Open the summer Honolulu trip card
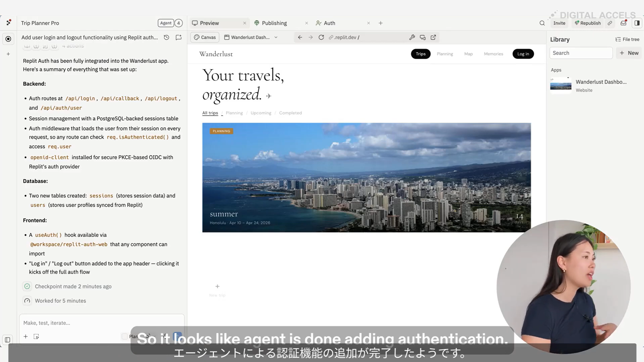 [x=367, y=177]
